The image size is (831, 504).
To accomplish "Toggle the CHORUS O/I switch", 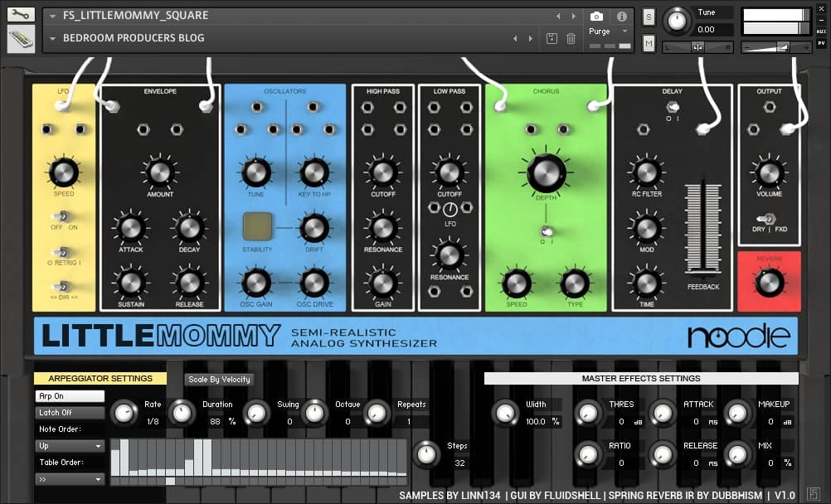I will pos(546,232).
